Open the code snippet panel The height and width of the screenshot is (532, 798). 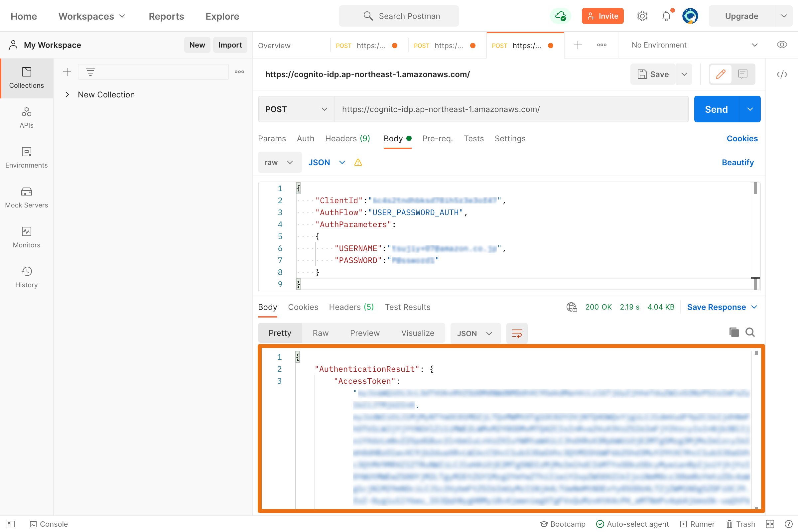pyautogui.click(x=782, y=74)
